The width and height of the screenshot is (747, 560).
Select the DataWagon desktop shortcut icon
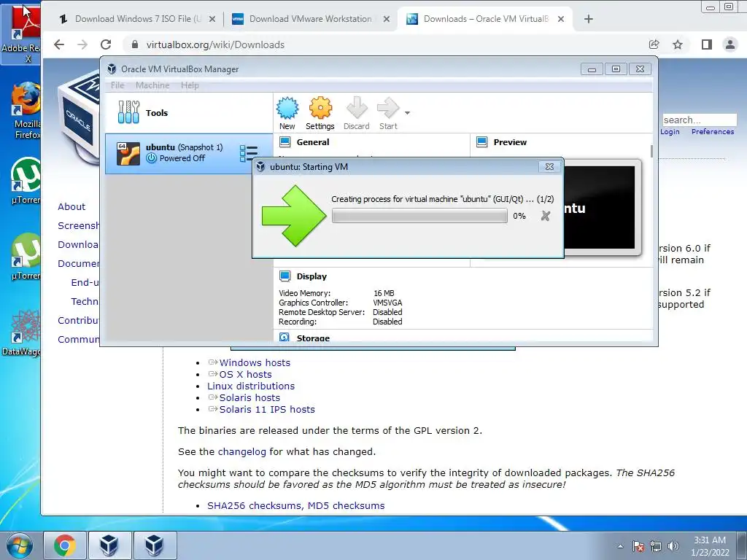[23, 332]
